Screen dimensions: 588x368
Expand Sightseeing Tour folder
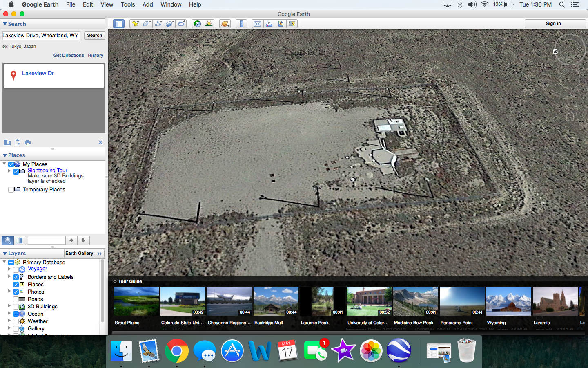[x=9, y=171]
